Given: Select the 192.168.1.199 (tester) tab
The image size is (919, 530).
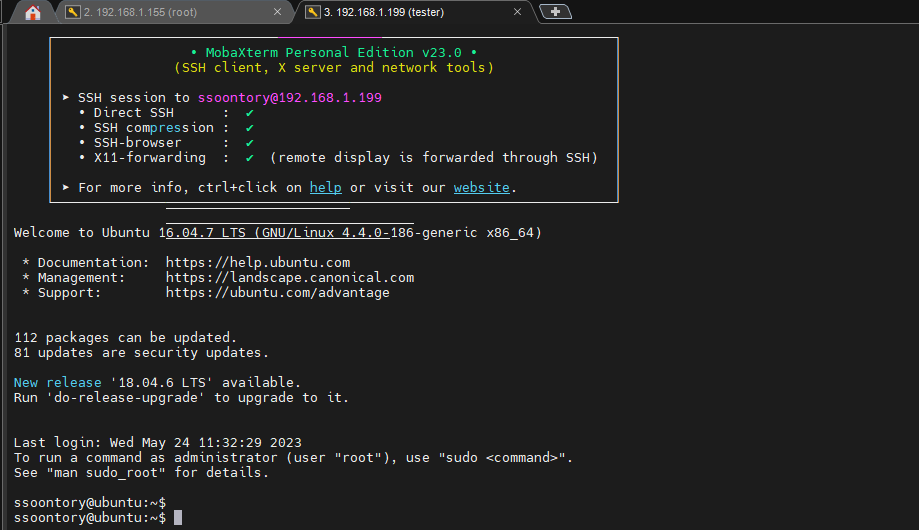Looking at the screenshot, I should [x=414, y=12].
